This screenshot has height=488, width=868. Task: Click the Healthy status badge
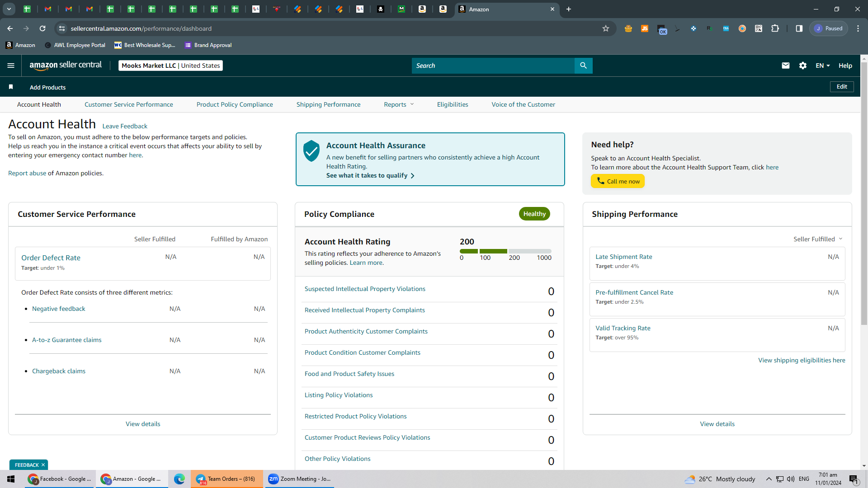[534, 214]
